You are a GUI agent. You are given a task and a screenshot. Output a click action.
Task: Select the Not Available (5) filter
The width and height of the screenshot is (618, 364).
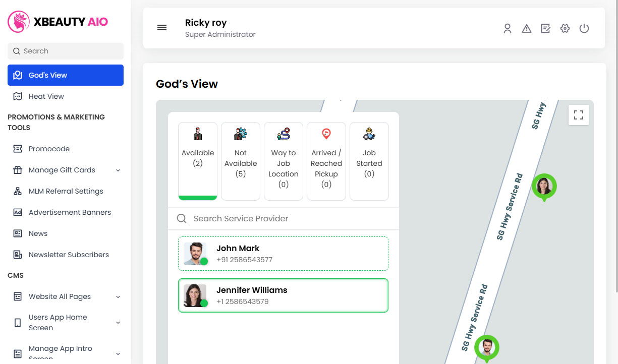[x=241, y=160]
